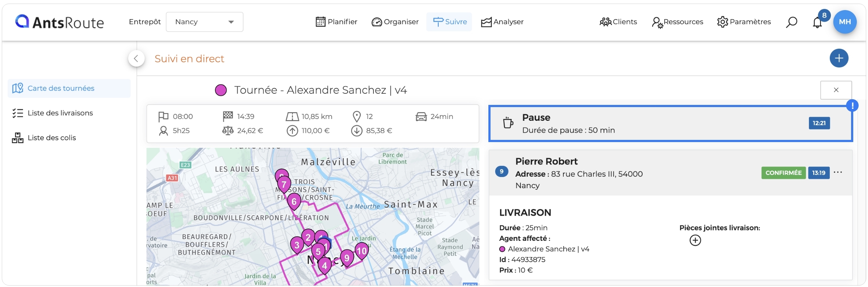Click the Suivi en direct heading
The width and height of the screenshot is (868, 287).
(189, 58)
